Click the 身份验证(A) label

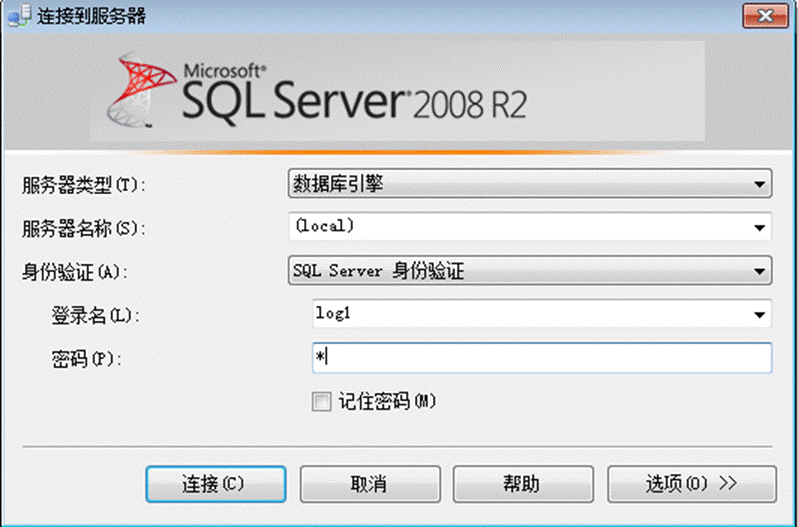click(x=74, y=272)
